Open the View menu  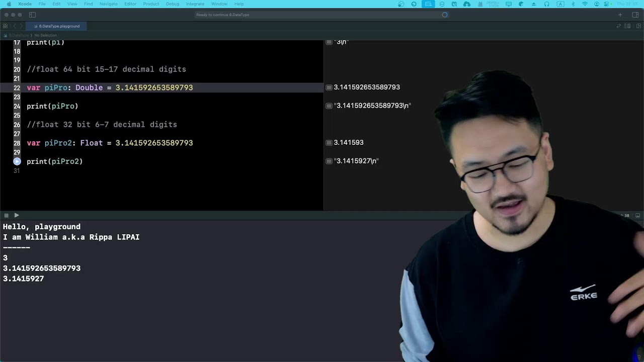click(x=72, y=4)
